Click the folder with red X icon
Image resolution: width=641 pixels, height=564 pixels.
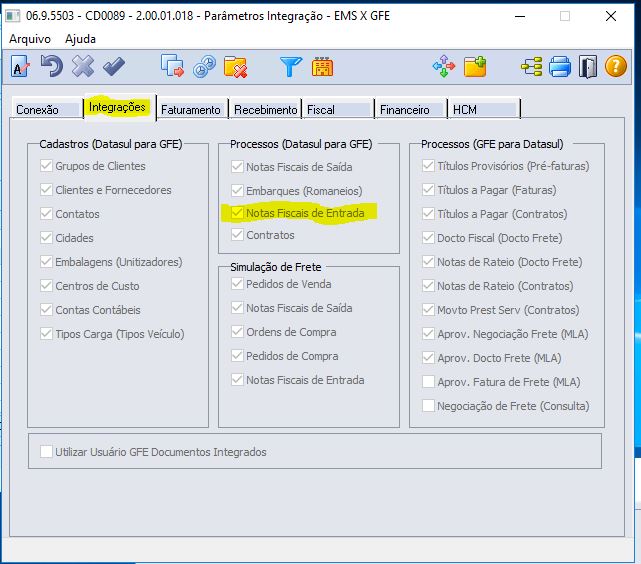pos(236,67)
